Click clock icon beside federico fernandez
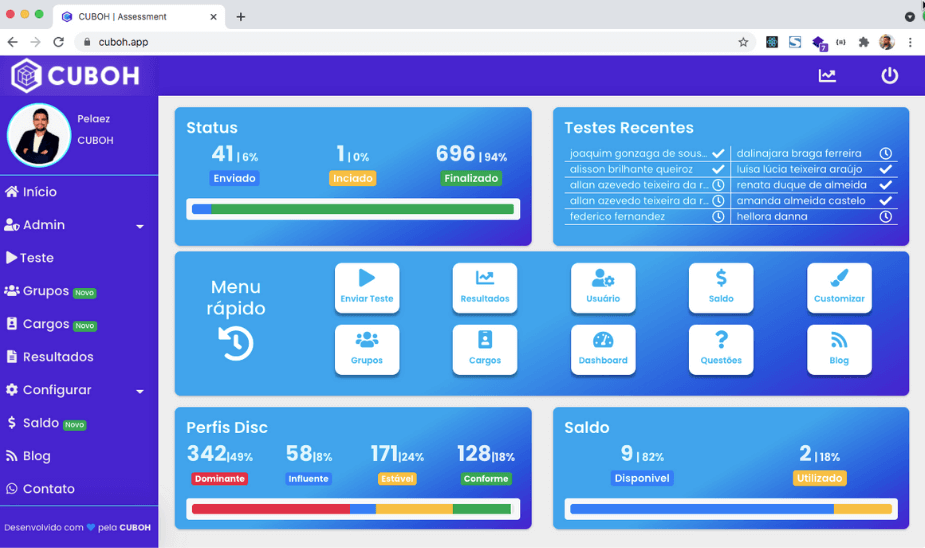Screen dimensions: 925x548 [x=718, y=216]
